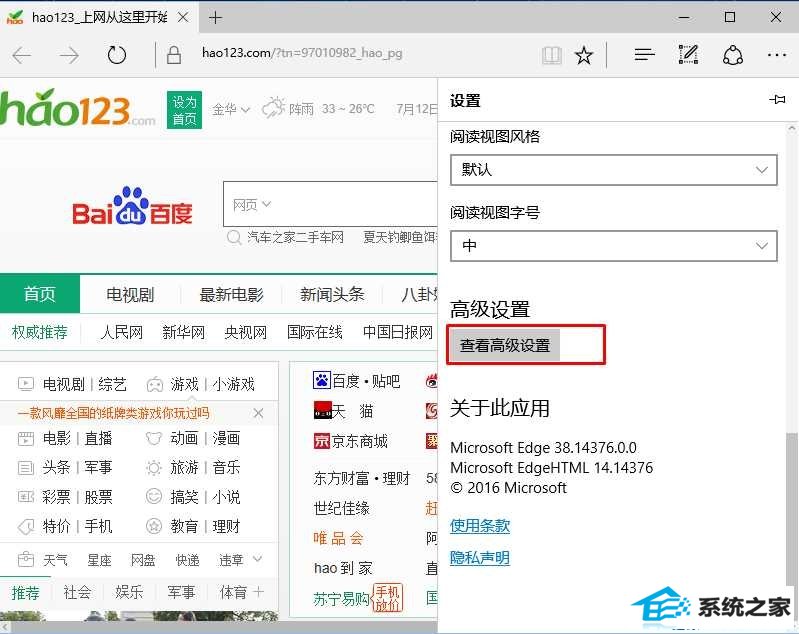799x634 pixels.
Task: Expand more tools chevron after 违章
Action: (x=257, y=559)
